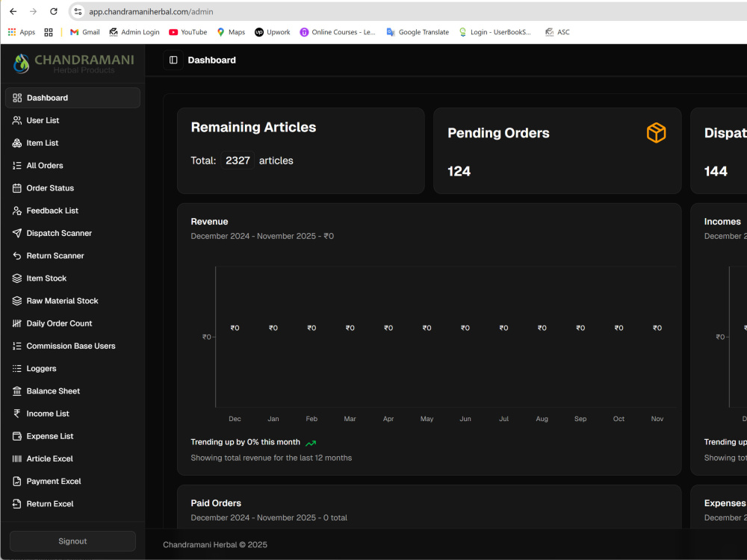Click the Dashboard grid icon in sidebar
747x560 pixels.
pos(17,98)
